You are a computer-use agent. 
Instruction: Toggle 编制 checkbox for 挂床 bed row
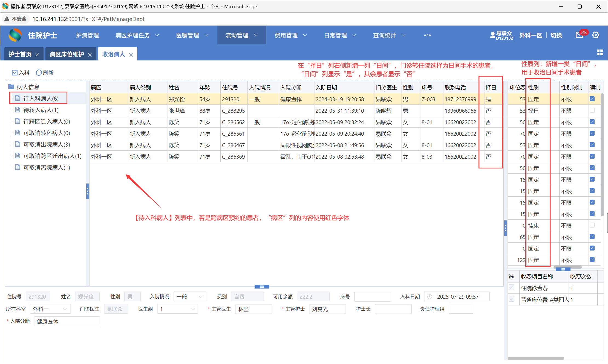(592, 225)
